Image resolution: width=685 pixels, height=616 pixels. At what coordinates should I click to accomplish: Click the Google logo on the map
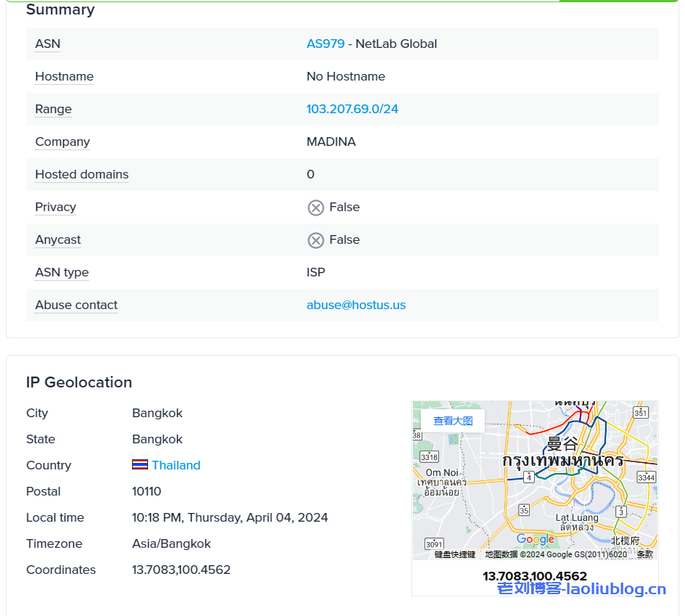point(536,539)
